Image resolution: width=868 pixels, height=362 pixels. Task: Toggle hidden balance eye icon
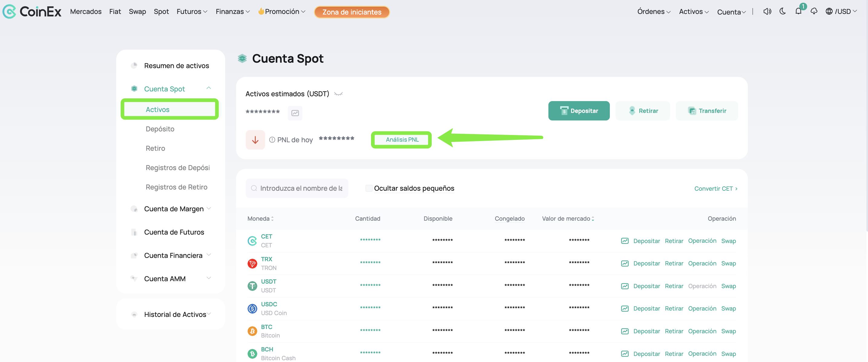(338, 94)
